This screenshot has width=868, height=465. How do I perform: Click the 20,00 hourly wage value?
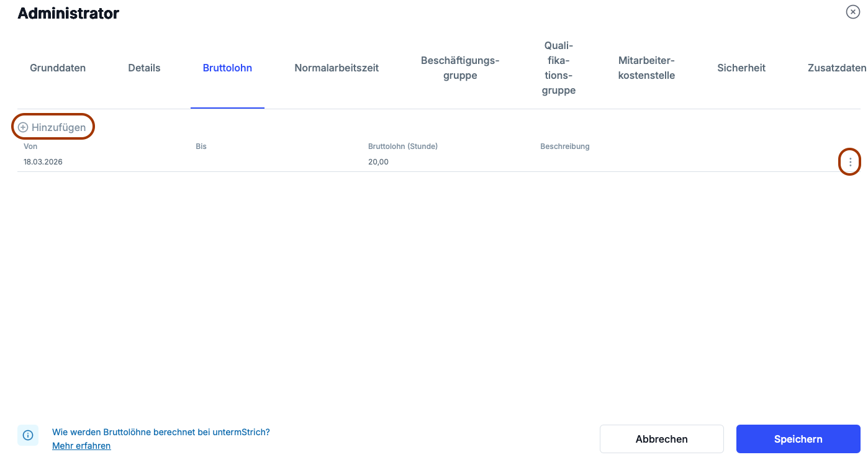pos(378,162)
